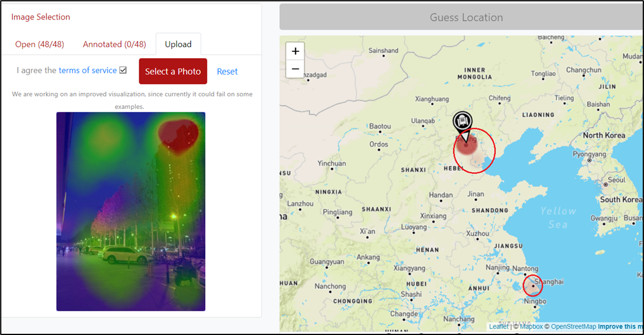Zoom out on the map

[x=295, y=69]
